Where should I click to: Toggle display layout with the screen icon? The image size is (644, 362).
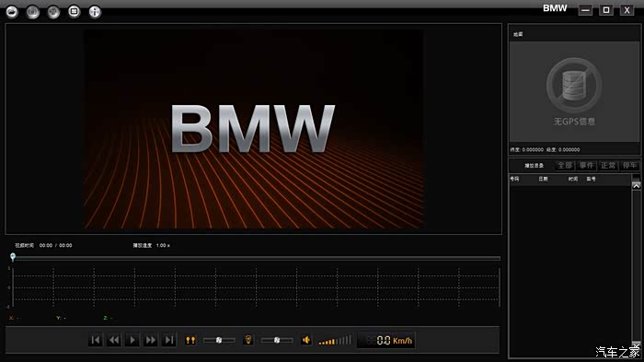tap(74, 12)
